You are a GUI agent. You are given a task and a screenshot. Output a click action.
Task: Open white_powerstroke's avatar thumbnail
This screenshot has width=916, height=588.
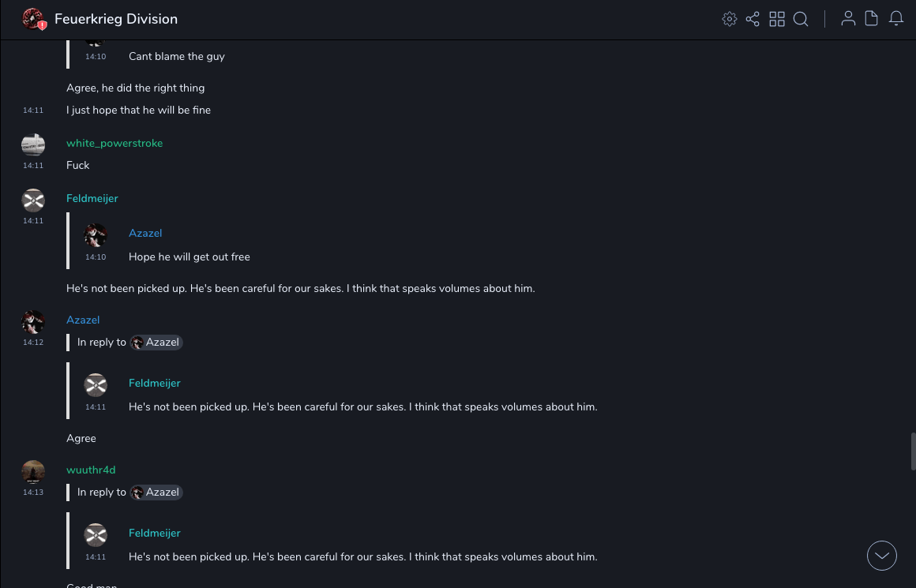tap(33, 144)
